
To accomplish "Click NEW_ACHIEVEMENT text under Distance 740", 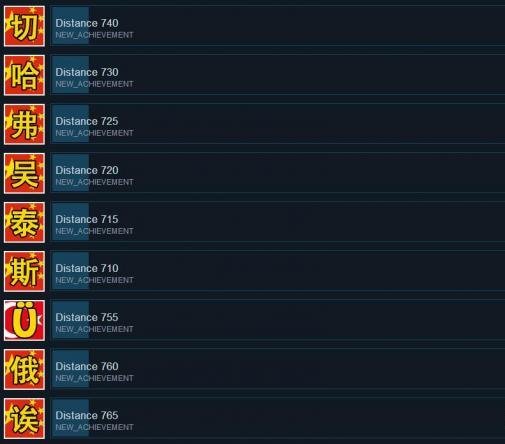I will click(x=94, y=35).
